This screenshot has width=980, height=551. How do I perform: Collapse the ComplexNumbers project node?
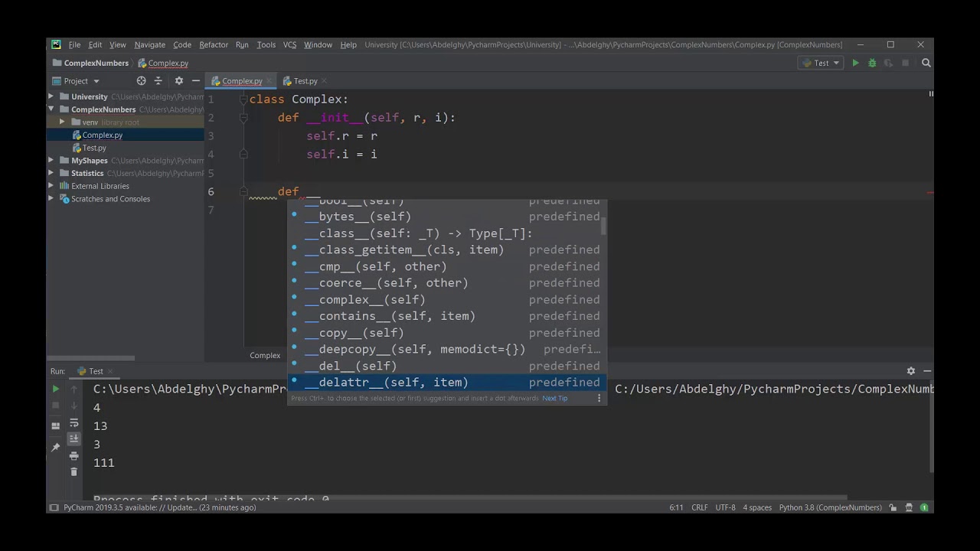pos(51,109)
